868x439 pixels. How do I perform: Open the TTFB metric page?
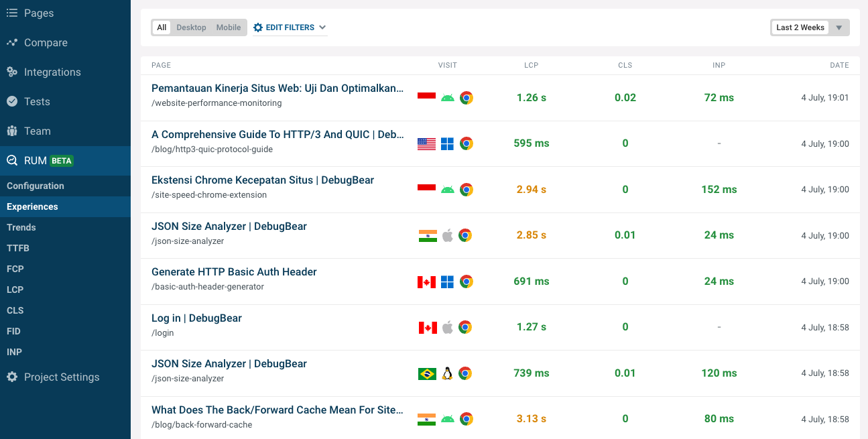pos(65,248)
